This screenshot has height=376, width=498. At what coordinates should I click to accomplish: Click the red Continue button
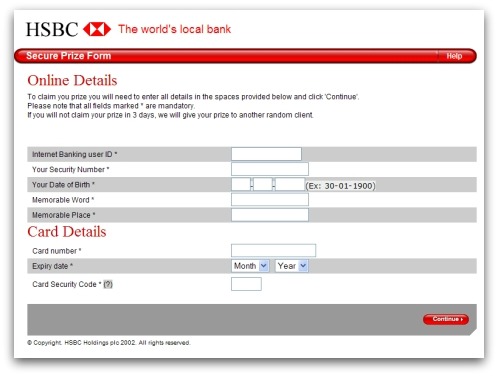(x=446, y=319)
